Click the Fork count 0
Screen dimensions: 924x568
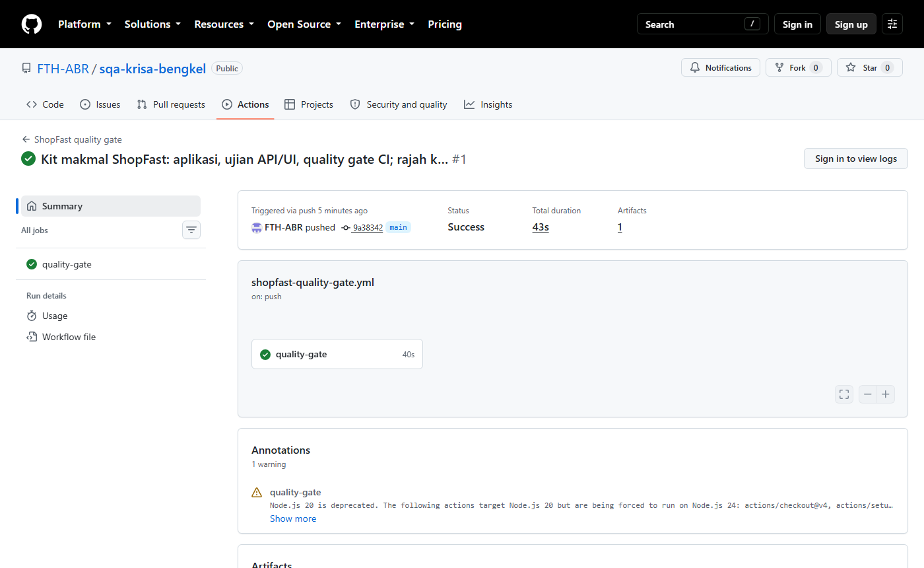pyautogui.click(x=816, y=68)
